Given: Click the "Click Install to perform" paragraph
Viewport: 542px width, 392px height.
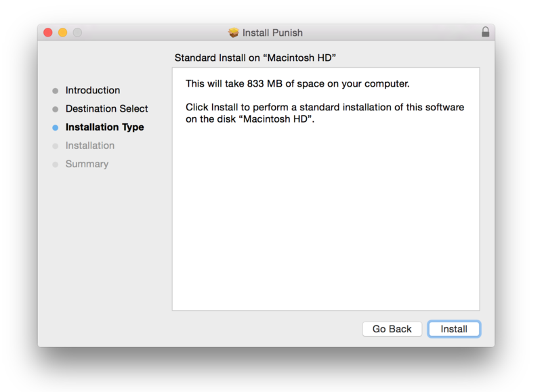Looking at the screenshot, I should click(325, 113).
